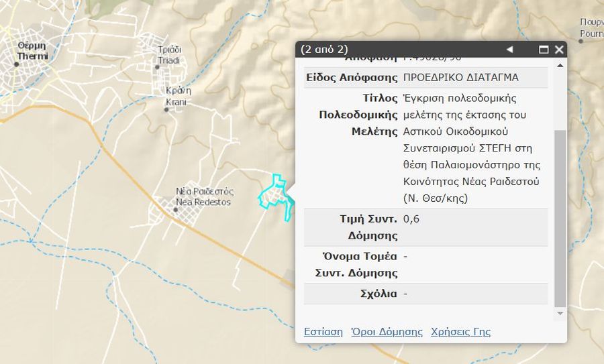Click the Pournari village marker
This screenshot has height=364, width=604.
[x=581, y=41]
